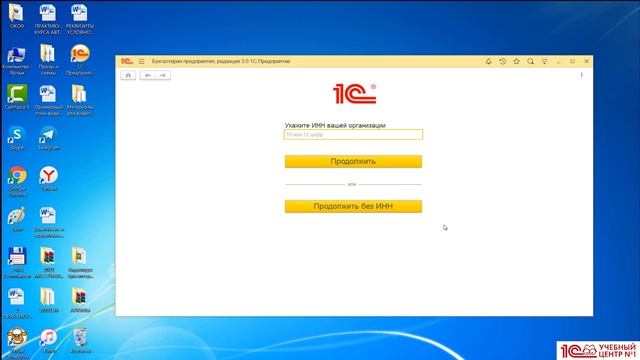The height and width of the screenshot is (360, 640).
Task: Open the three-dot more menu
Action: (x=581, y=75)
